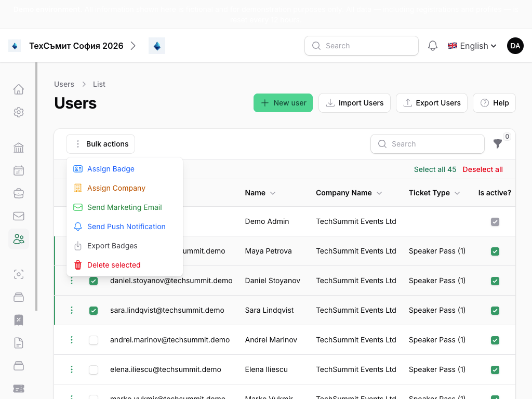
Task: Sort by Name column chevron
Action: tap(273, 193)
